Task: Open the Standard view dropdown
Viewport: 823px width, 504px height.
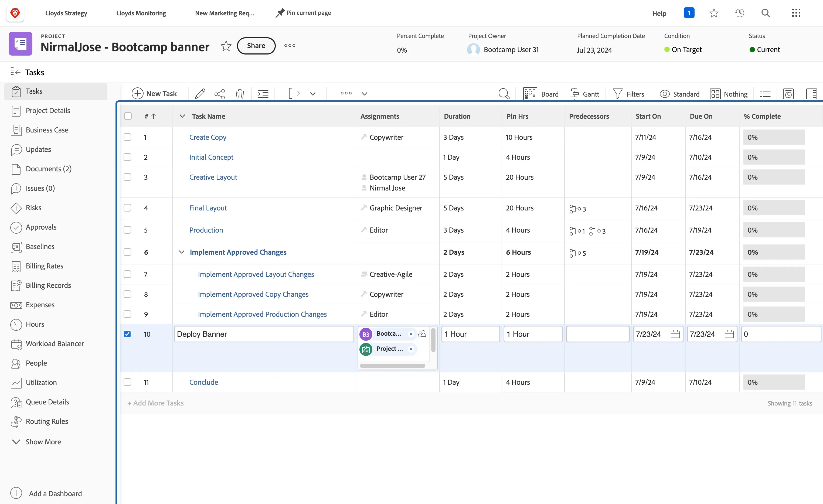Action: 679,94
